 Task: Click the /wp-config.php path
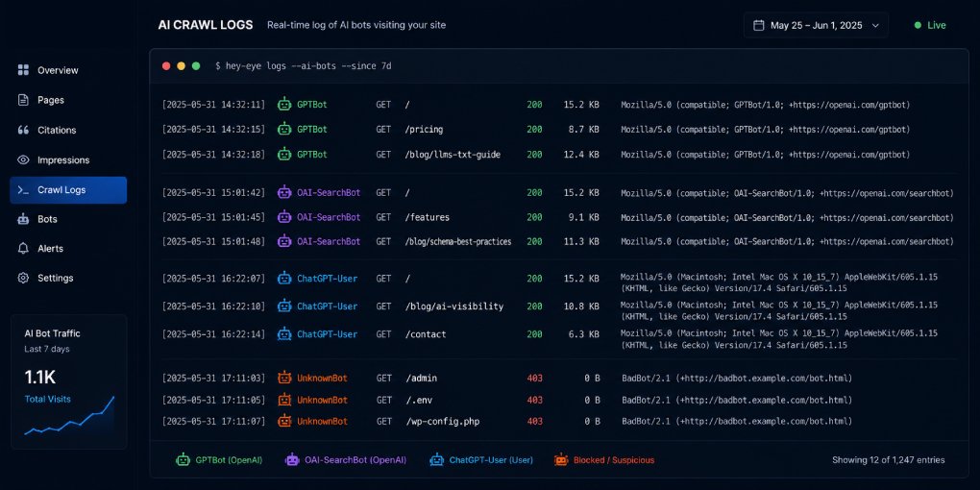pyautogui.click(x=443, y=421)
